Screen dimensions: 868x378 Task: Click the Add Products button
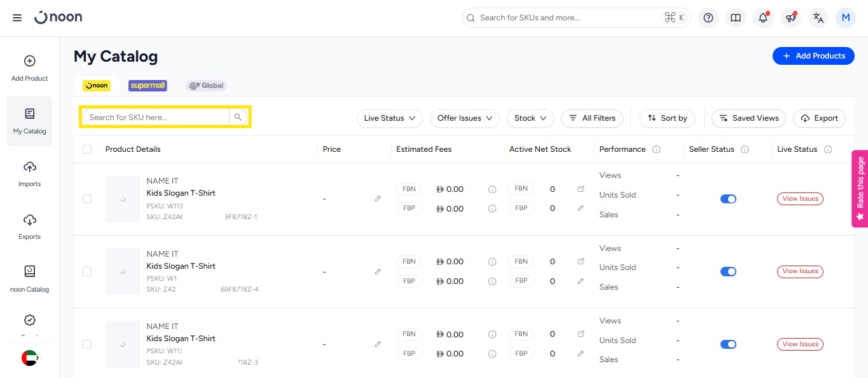[x=813, y=56]
